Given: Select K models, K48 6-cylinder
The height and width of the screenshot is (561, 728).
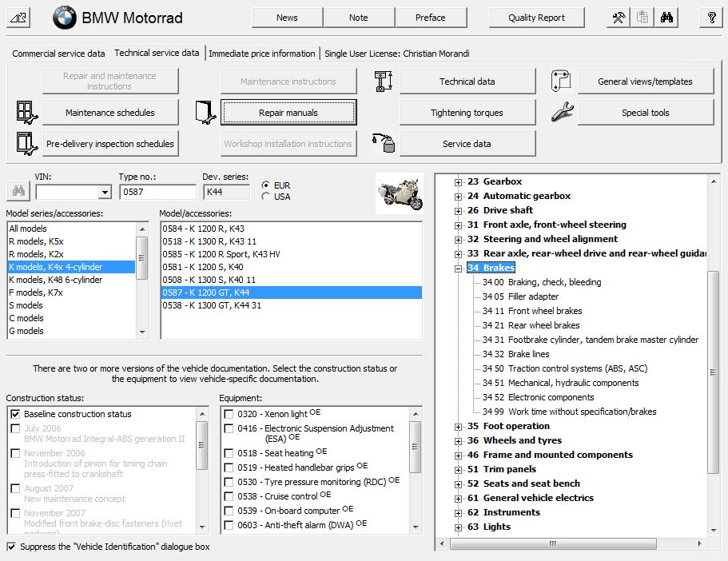Looking at the screenshot, I should pos(71,280).
